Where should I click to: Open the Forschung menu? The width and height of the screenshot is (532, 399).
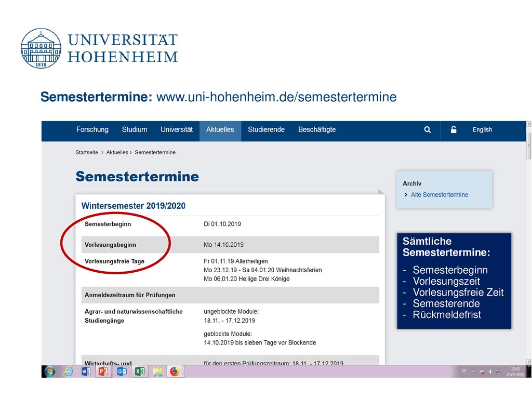click(92, 129)
